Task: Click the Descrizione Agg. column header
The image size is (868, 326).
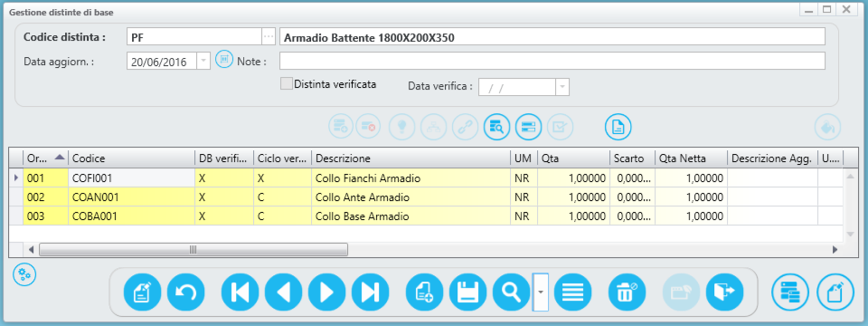Action: tap(772, 158)
